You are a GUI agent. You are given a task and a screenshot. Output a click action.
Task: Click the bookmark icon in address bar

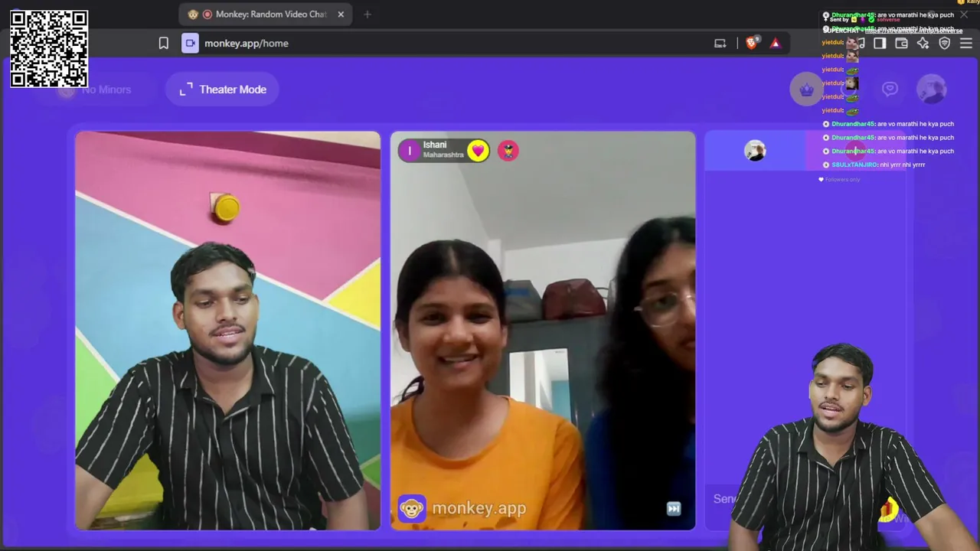(164, 44)
